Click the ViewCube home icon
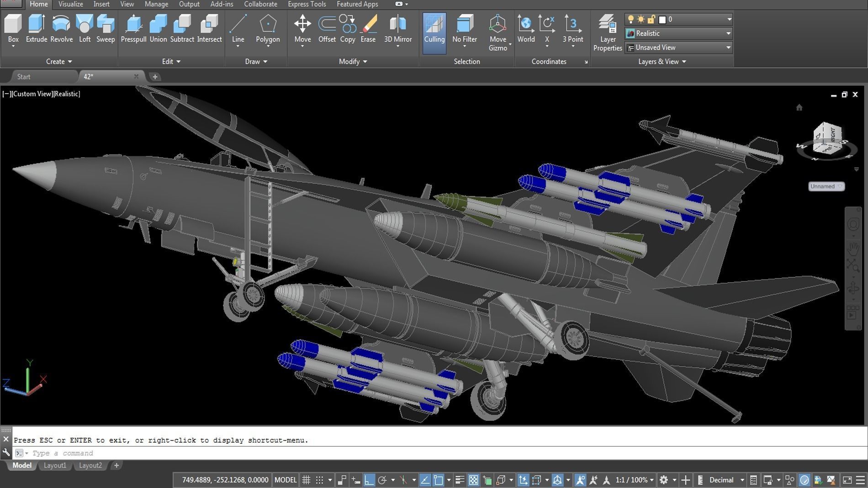 [x=799, y=108]
